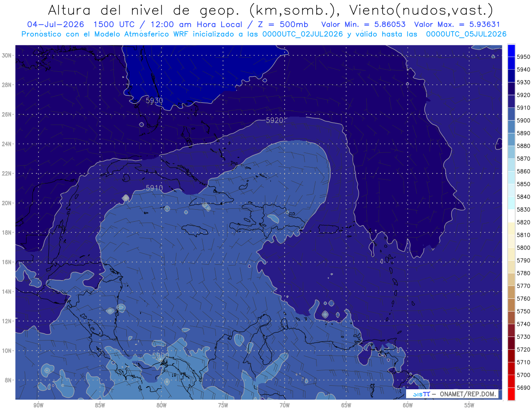
Task: Click the 24N latitude label
Action: pos(7,144)
